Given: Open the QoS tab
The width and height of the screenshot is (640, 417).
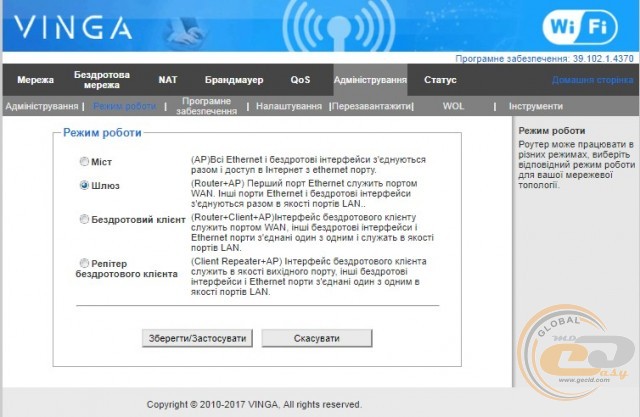Looking at the screenshot, I should [300, 80].
